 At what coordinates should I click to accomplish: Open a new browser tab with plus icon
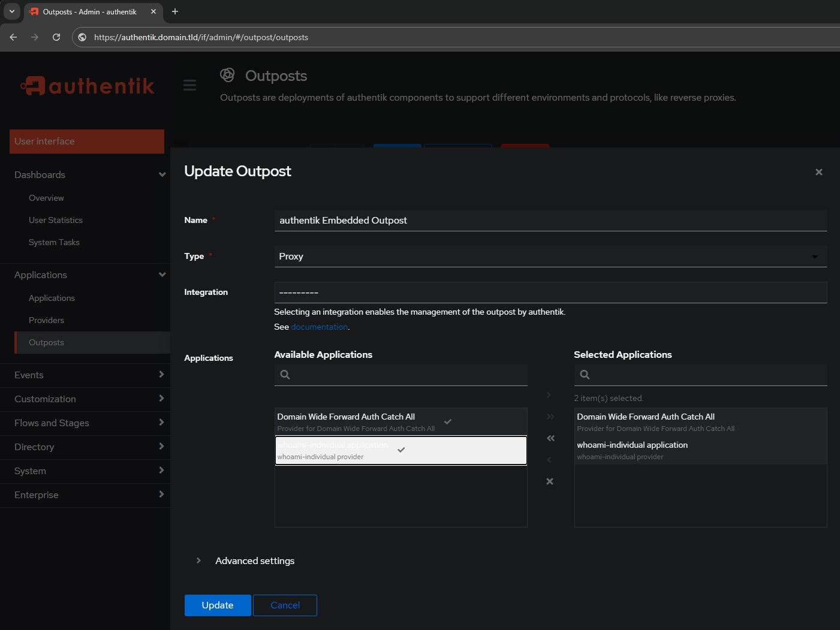[x=175, y=11]
